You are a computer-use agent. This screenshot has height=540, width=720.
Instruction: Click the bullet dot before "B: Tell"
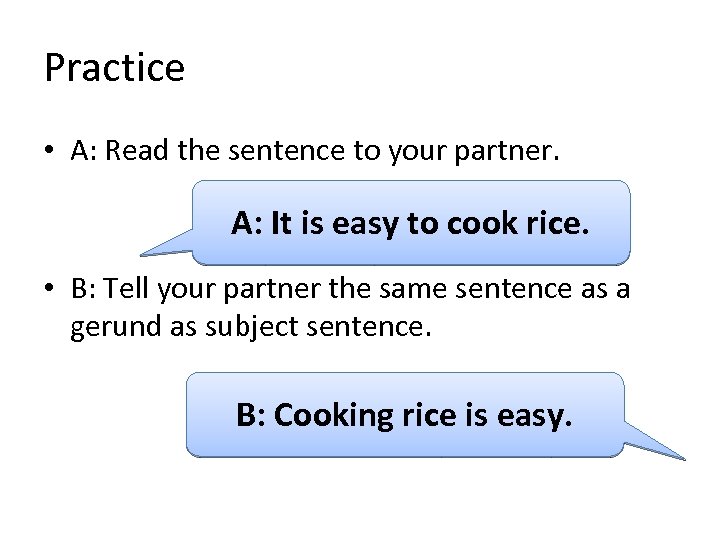50,291
